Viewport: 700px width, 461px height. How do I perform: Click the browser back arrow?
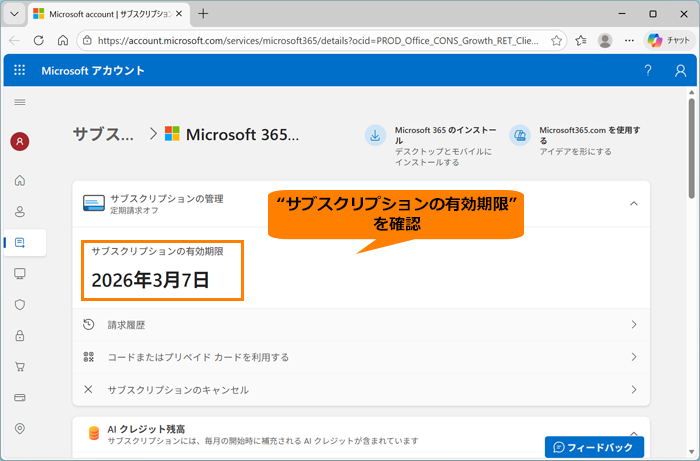(x=14, y=41)
